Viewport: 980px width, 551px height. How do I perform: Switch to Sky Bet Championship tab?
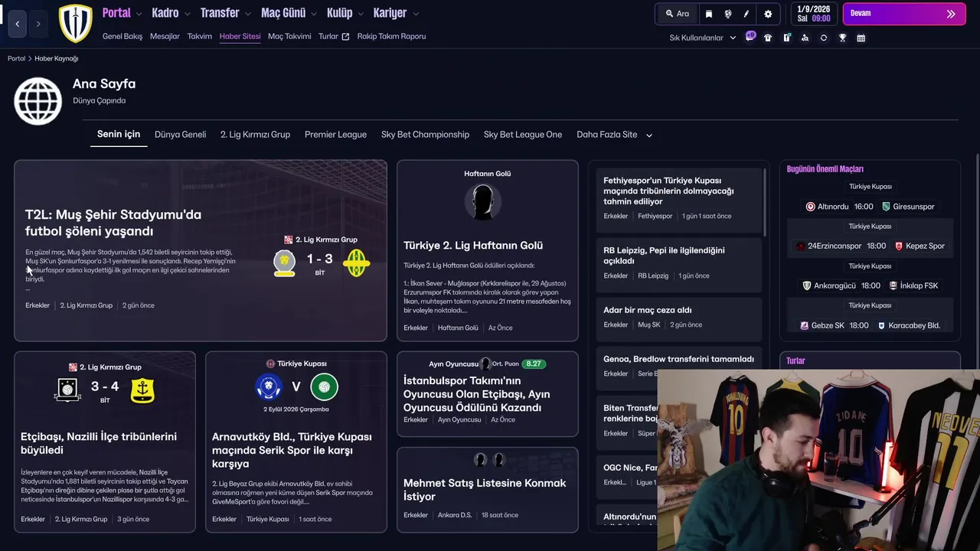point(425,135)
